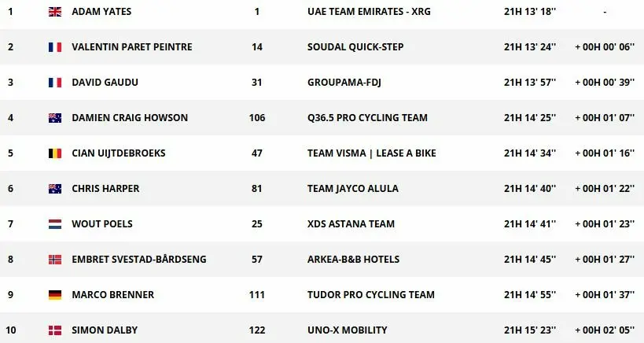Image resolution: width=644 pixels, height=343 pixels.
Task: Open rider Cian Uijtdebroeks
Action: pyautogui.click(x=118, y=153)
